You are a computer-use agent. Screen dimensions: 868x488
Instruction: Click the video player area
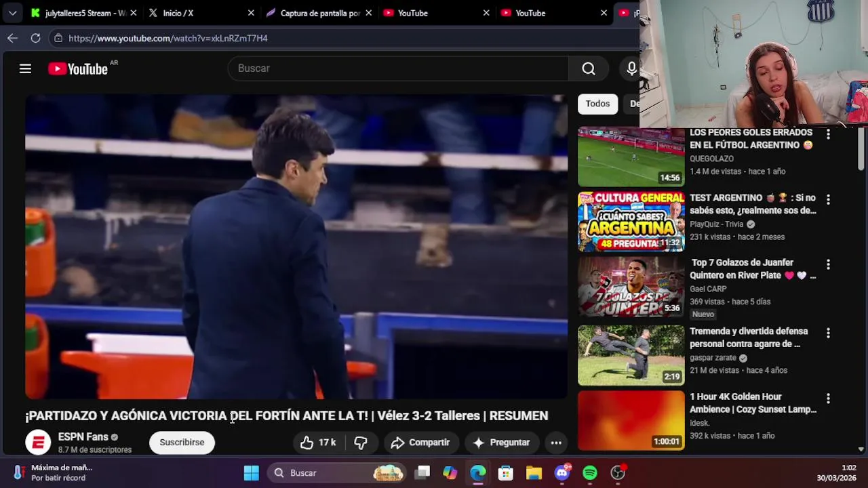coord(296,247)
